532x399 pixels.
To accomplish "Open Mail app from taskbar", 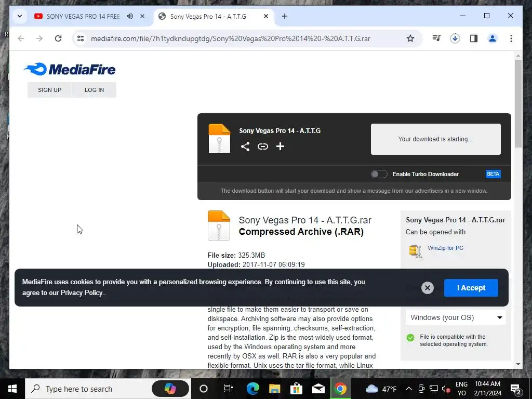I will pyautogui.click(x=318, y=389).
